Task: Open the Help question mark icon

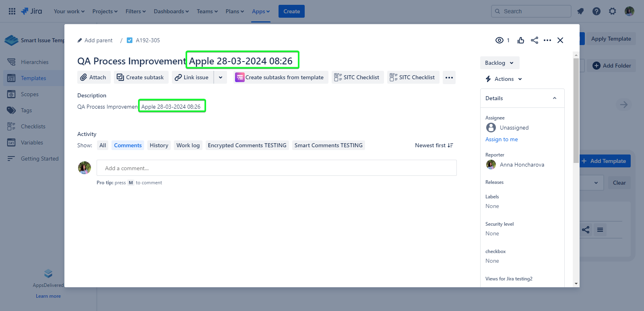Action: (x=597, y=11)
